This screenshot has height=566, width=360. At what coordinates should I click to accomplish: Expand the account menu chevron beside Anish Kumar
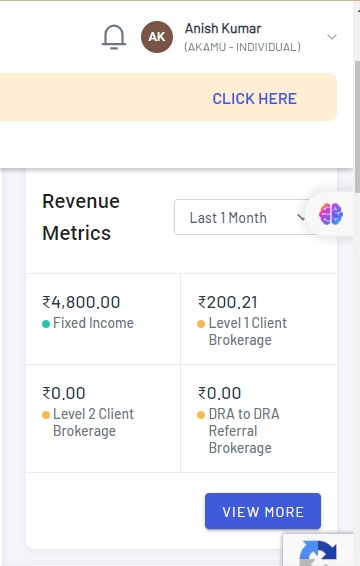[x=332, y=37]
